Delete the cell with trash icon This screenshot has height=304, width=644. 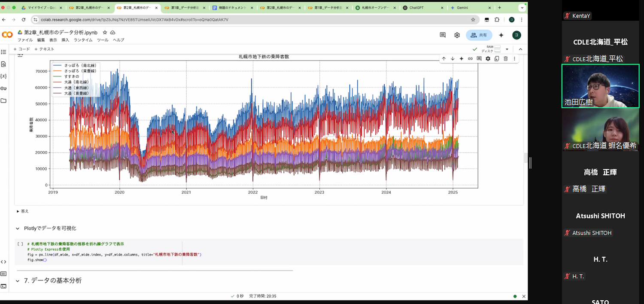point(505,59)
